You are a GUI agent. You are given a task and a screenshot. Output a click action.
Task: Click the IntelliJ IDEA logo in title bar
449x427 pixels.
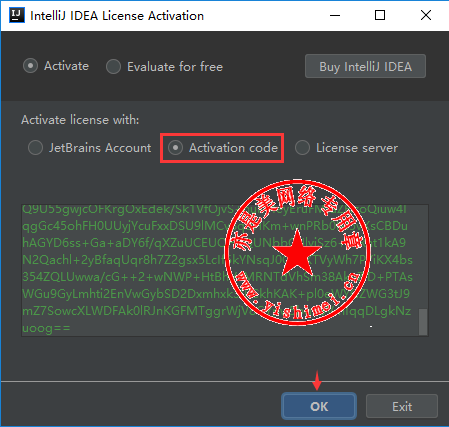point(17,15)
